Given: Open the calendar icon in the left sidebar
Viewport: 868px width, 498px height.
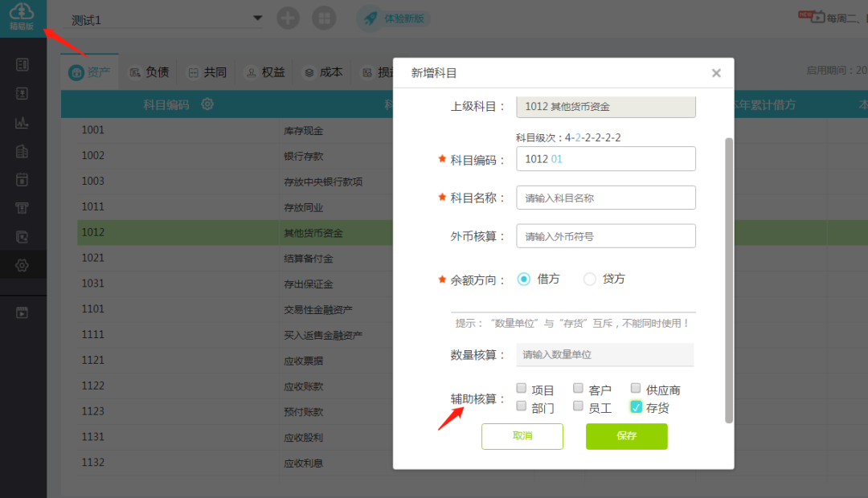Looking at the screenshot, I should pos(23,179).
